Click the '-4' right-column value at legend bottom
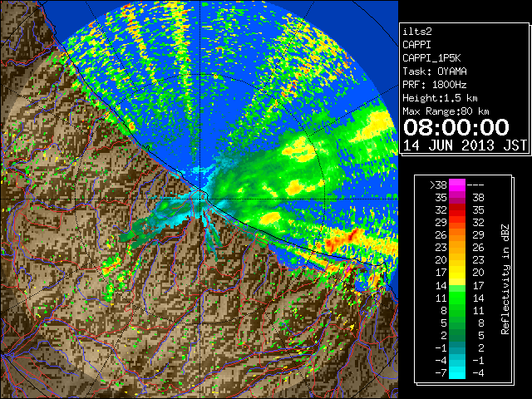Viewport: 532px width, 399px height. tap(478, 373)
